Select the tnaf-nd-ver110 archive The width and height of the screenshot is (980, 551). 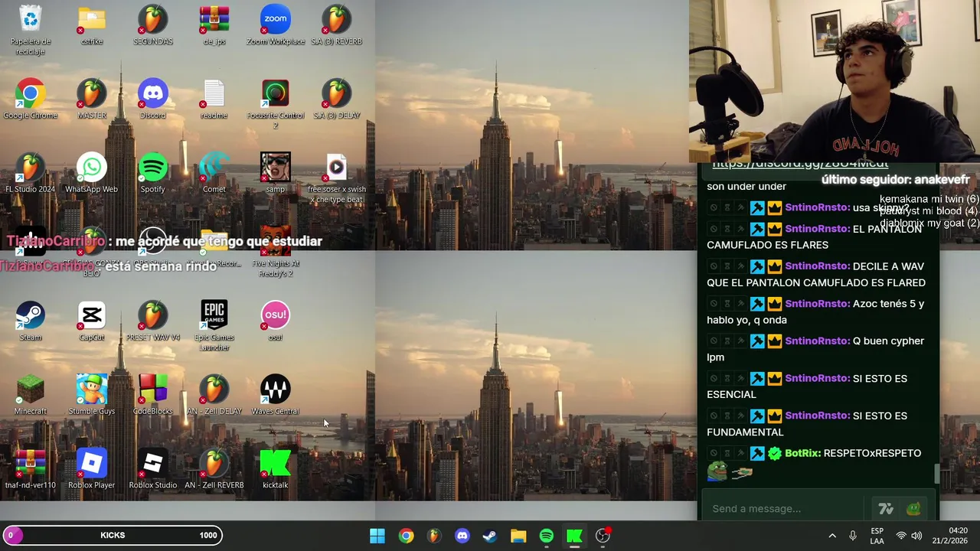point(31,469)
